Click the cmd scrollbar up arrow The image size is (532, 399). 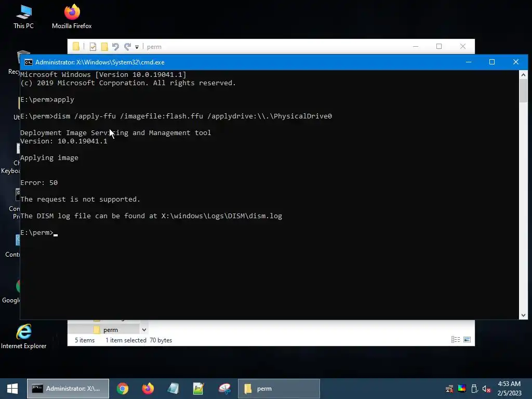[x=523, y=75]
